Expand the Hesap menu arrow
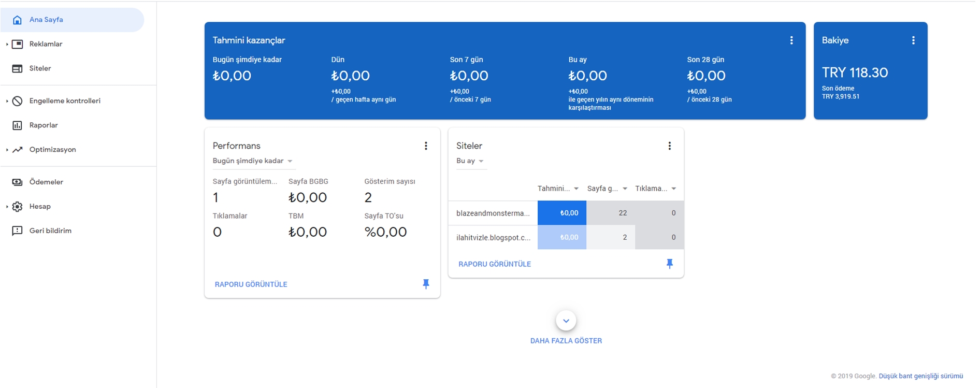The image size is (980, 388). point(7,207)
